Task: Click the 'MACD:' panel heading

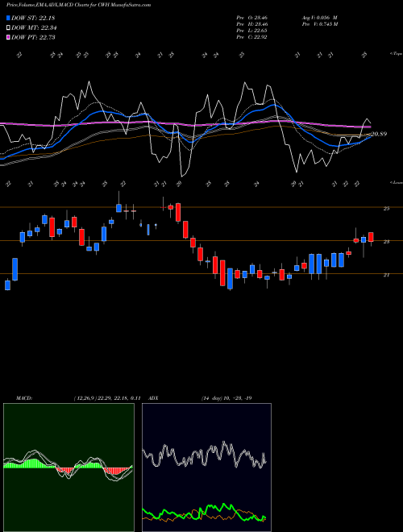Action: (x=23, y=398)
